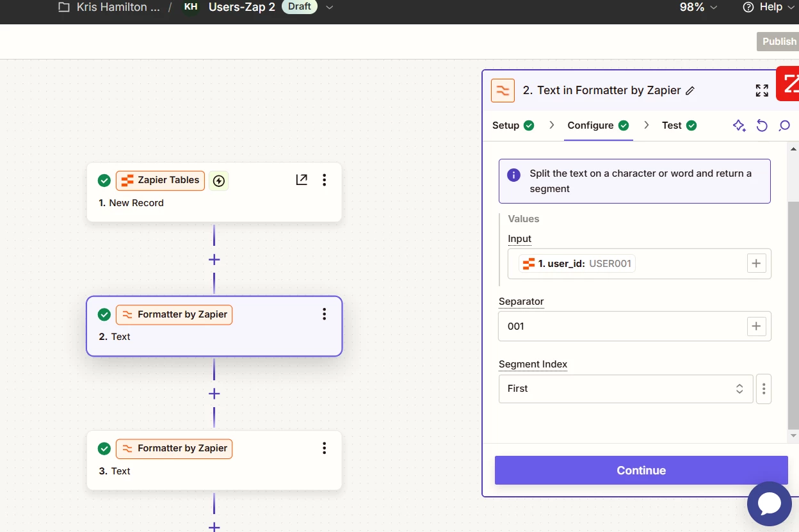Image resolution: width=799 pixels, height=532 pixels.
Task: Click the Input field with user_id
Action: [640, 264]
